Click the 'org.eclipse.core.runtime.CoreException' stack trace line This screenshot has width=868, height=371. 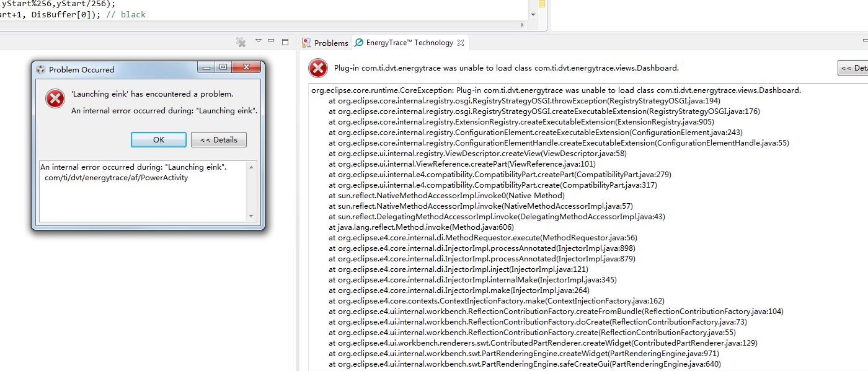556,90
